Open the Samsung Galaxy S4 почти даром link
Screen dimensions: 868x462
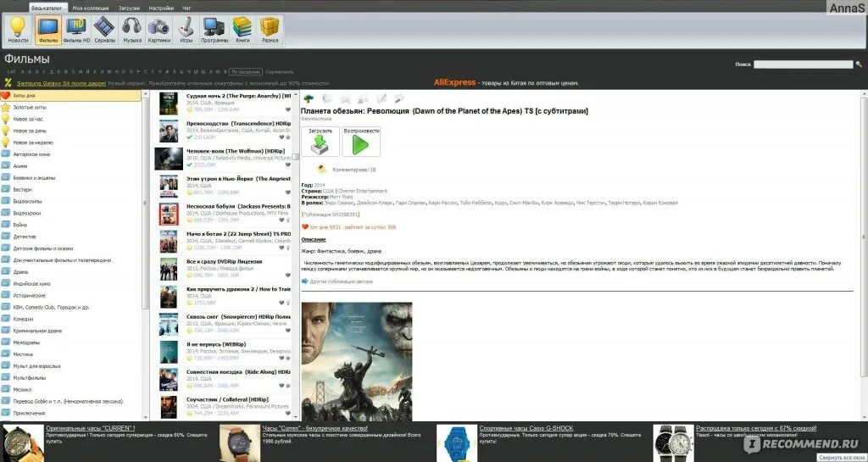61,83
